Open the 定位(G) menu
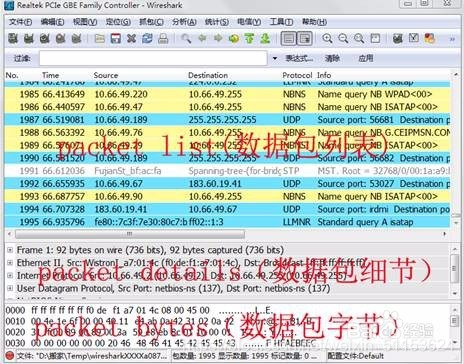 tap(118, 22)
